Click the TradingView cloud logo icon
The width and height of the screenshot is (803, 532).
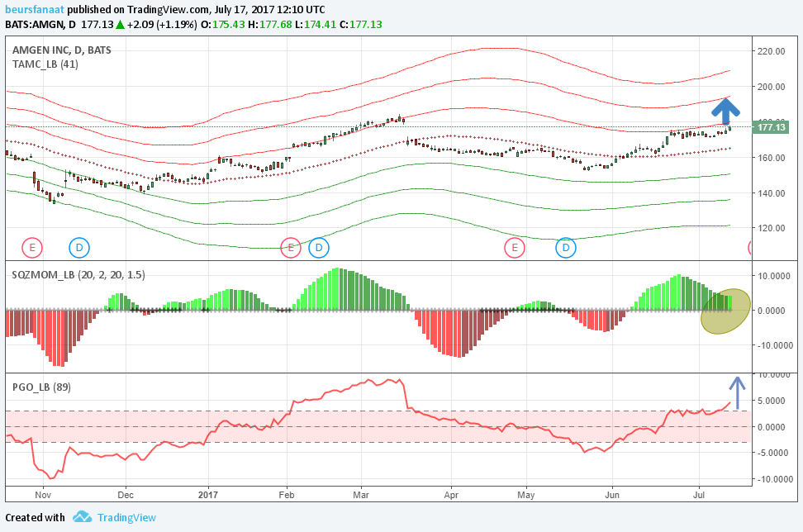click(x=82, y=516)
